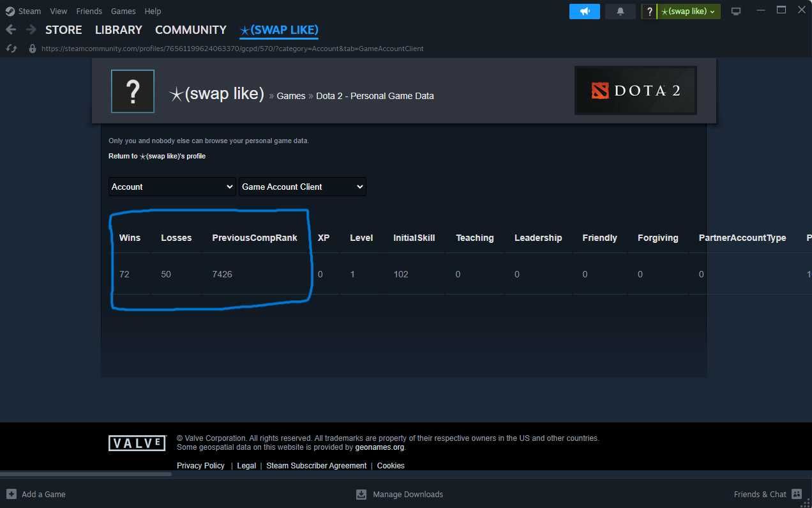Screen dimensions: 812x508
Task: Click the large question mark profile avatar
Action: [x=133, y=91]
